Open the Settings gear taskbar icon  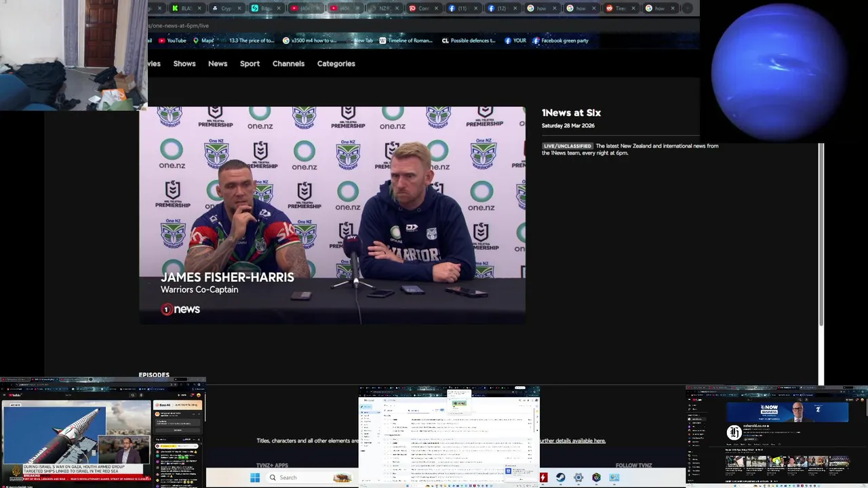coord(578,478)
